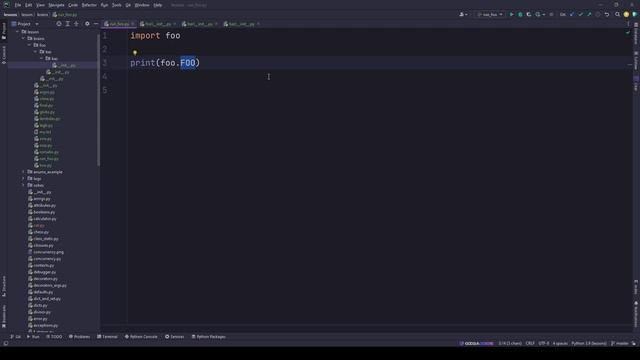Collapse the bar folder in project tree

pyautogui.click(x=36, y=52)
